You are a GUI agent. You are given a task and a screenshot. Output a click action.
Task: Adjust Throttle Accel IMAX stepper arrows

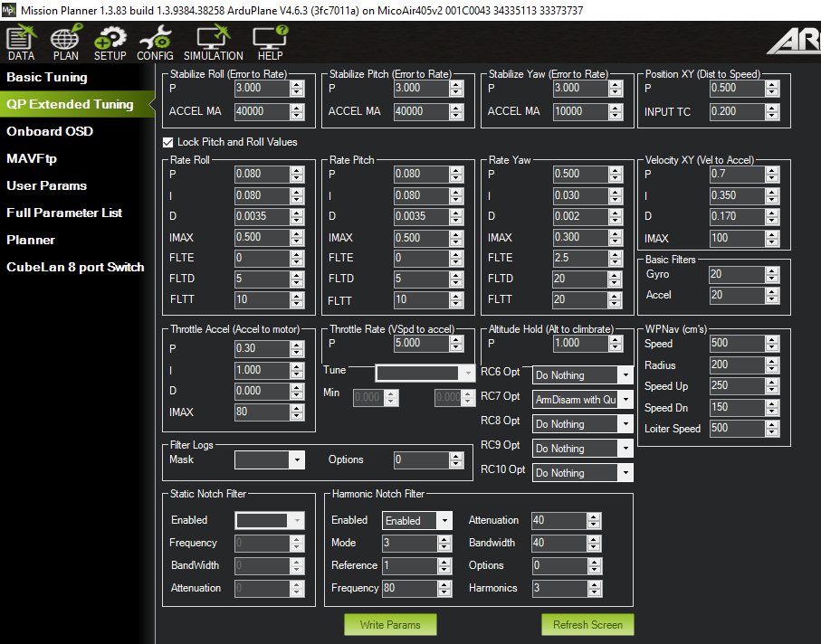pyautogui.click(x=297, y=412)
